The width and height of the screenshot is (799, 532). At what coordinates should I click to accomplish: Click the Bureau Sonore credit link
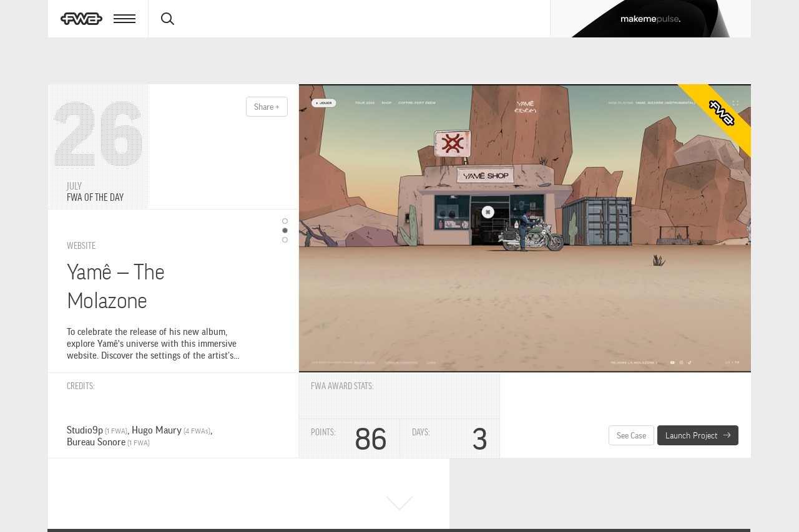96,442
